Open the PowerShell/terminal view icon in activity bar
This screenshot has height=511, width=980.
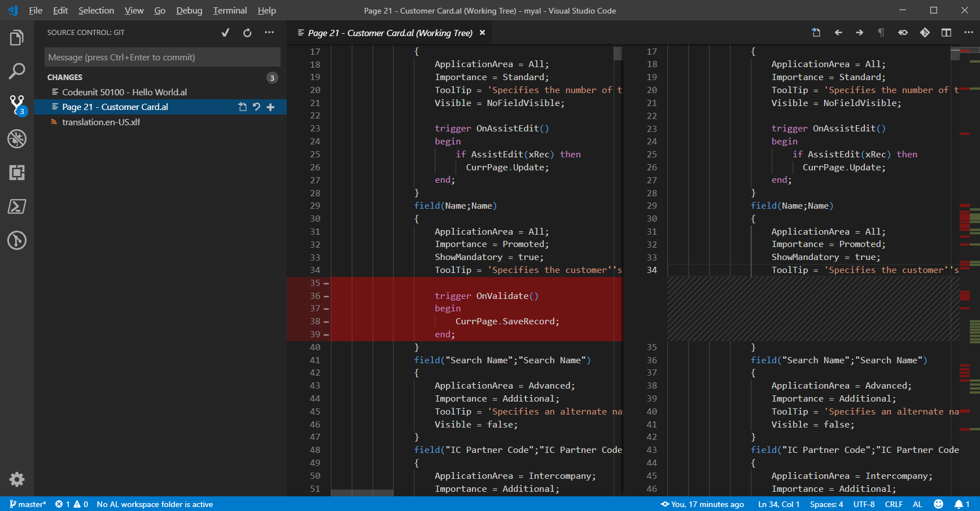[x=17, y=206]
